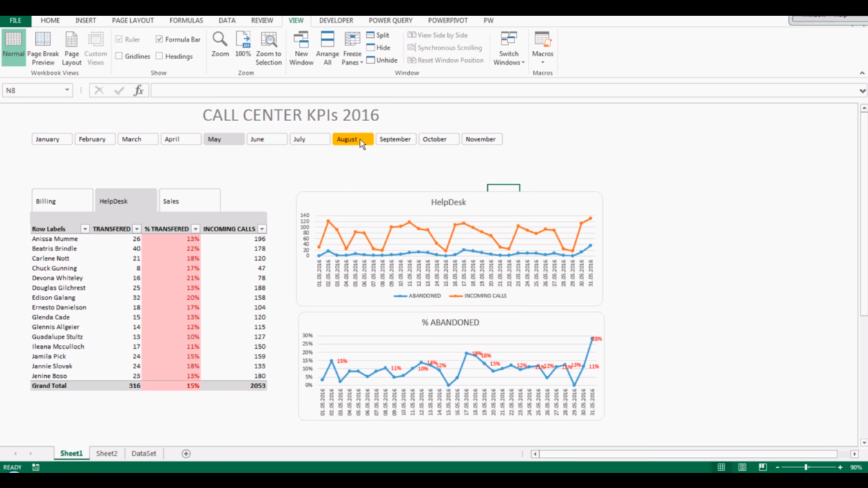
Task: Switch to Normal view in status bar
Action: [x=721, y=467]
